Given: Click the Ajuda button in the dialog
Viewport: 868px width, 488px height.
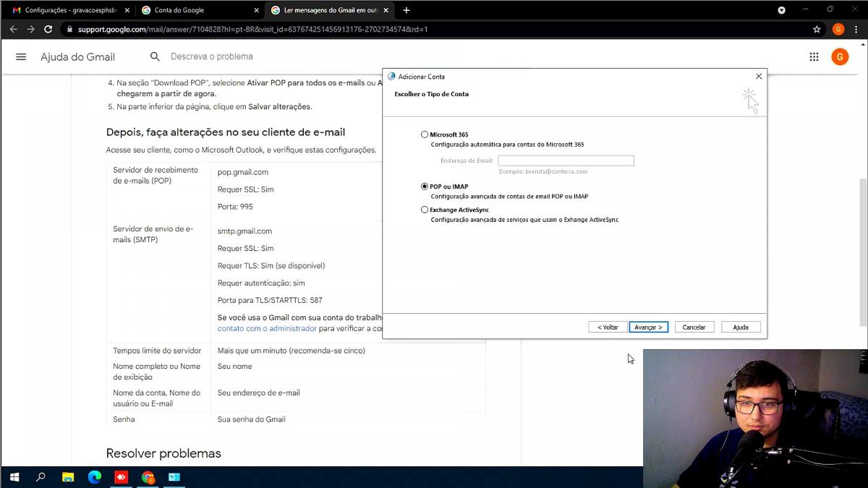Looking at the screenshot, I should [741, 328].
